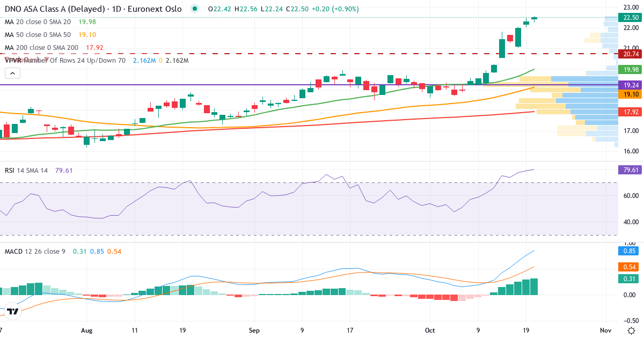Click the purple 19.24 price label
The image size is (644, 338).
coord(630,85)
